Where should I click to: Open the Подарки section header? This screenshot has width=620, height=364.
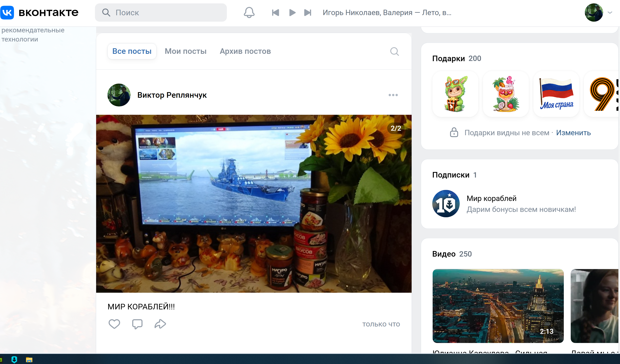tap(457, 59)
